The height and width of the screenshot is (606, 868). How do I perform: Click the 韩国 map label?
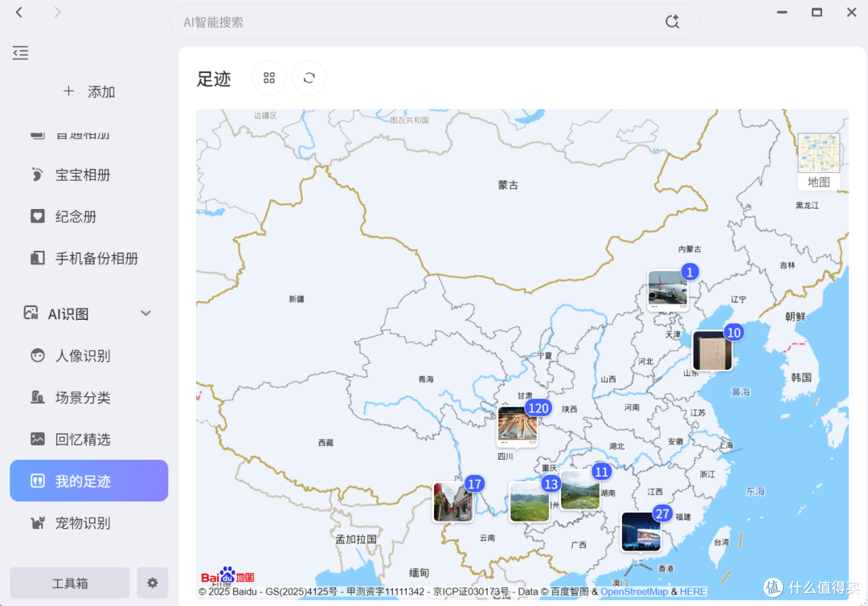(801, 378)
